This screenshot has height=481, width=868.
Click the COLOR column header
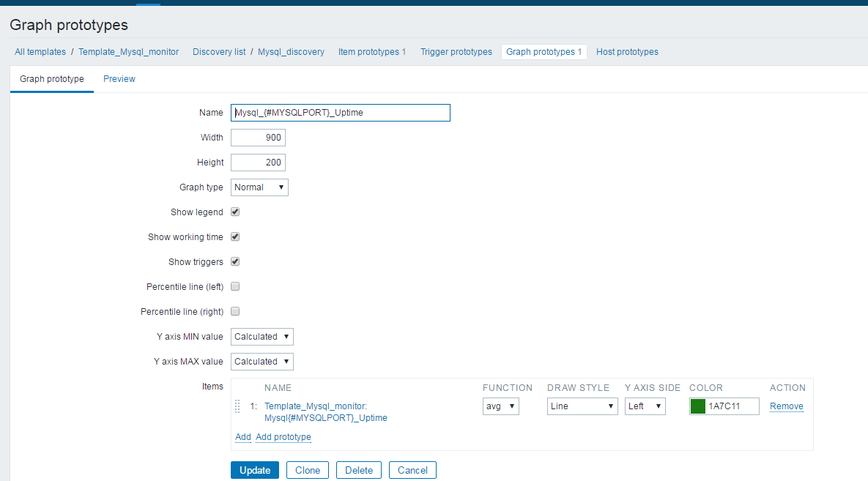pos(706,388)
